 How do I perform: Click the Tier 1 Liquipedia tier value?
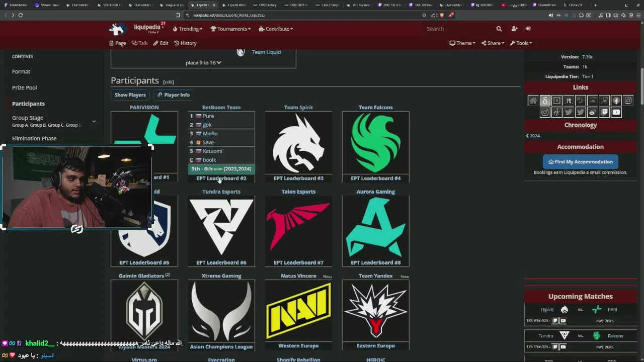point(588,76)
